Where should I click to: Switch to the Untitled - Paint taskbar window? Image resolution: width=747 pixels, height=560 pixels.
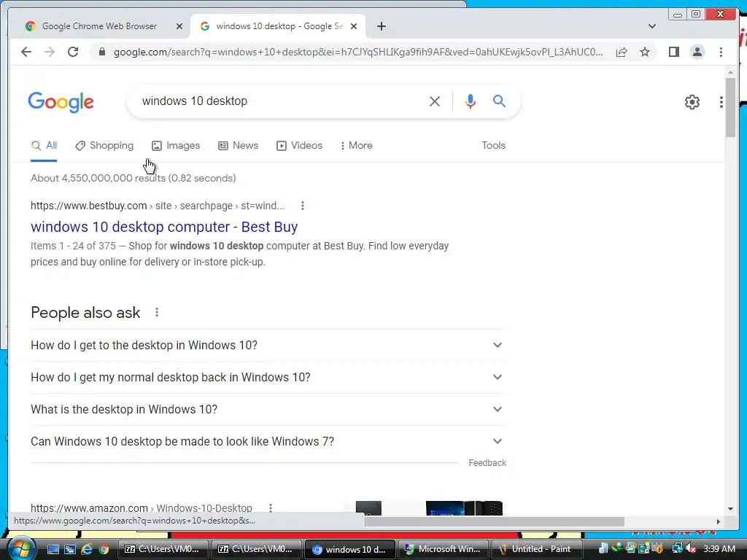coord(536,549)
